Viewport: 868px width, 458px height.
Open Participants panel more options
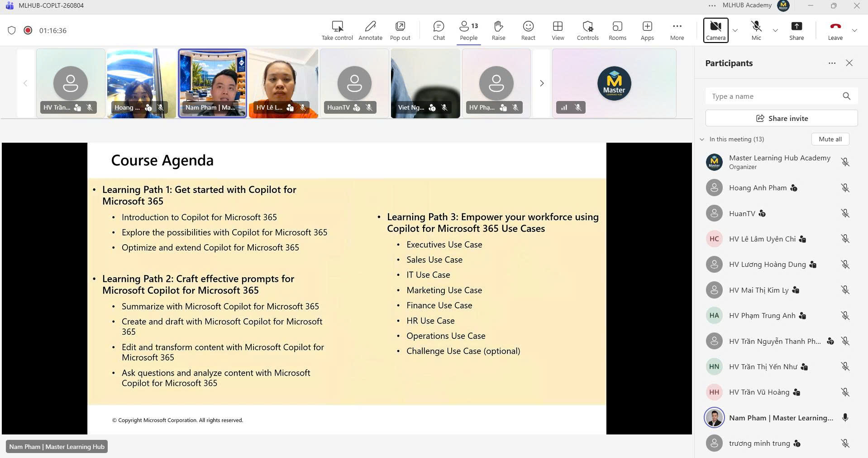point(832,63)
